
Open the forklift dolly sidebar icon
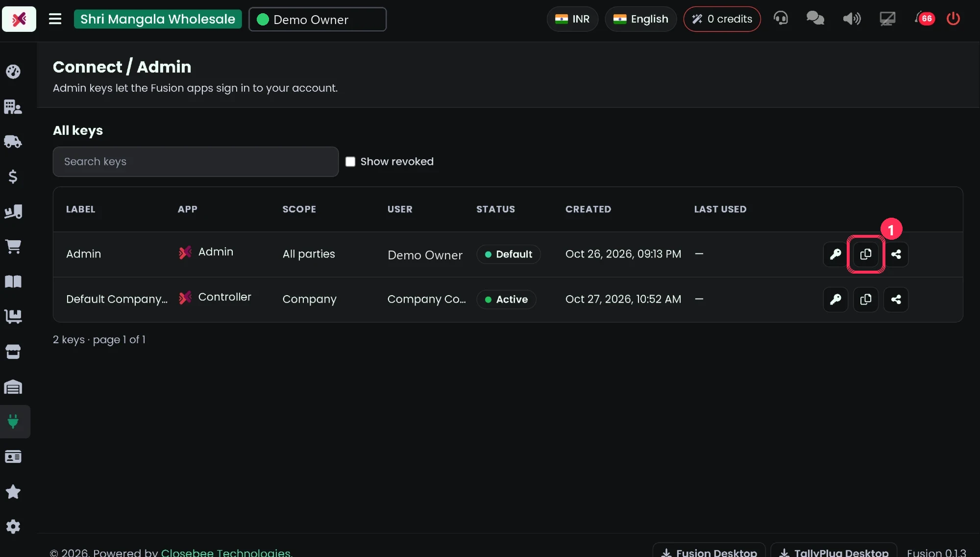(13, 212)
